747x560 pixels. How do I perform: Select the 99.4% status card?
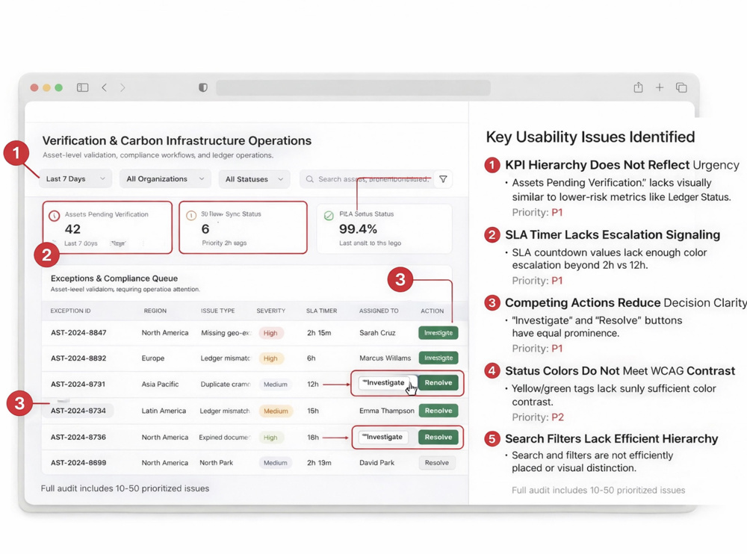click(x=384, y=228)
